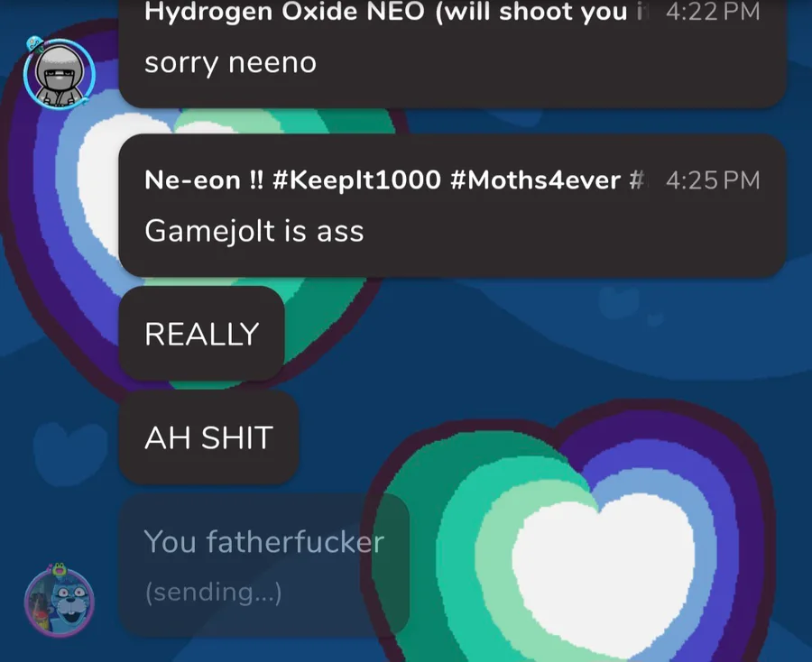Tap the #KeepIt1000 hashtag
Image resolution: width=812 pixels, height=662 pixels.
(x=356, y=180)
